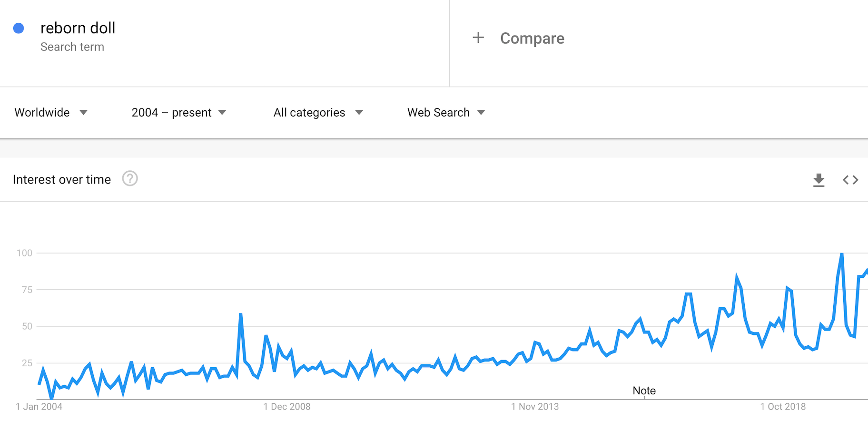Viewport: 868px width, 430px height.
Task: Open the embed code icon
Action: 850,180
